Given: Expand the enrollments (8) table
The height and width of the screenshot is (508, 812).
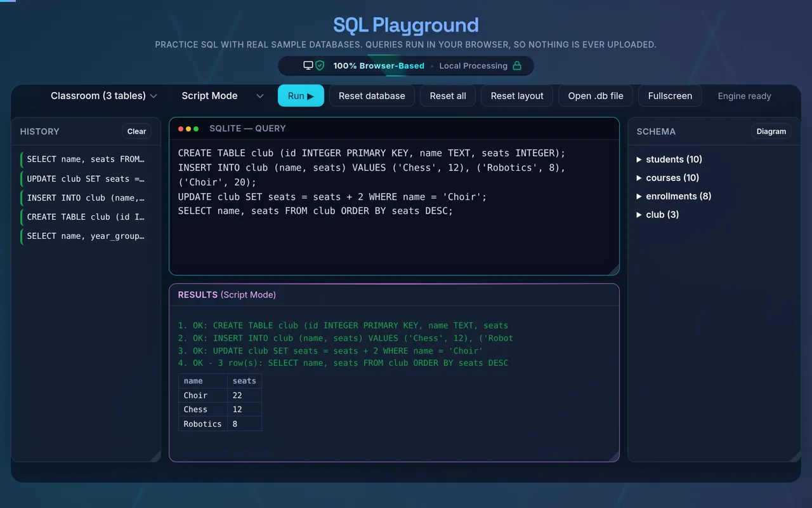Looking at the screenshot, I should (x=674, y=196).
